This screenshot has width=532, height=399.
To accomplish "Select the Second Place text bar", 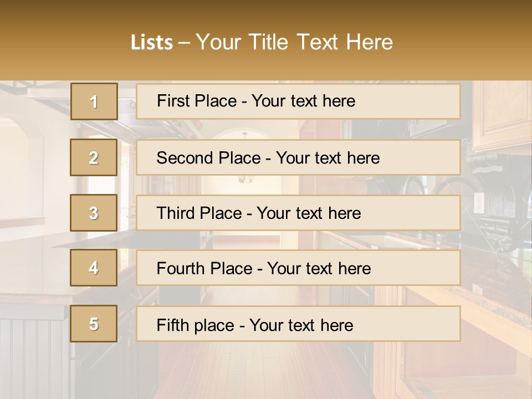I will (x=298, y=157).
